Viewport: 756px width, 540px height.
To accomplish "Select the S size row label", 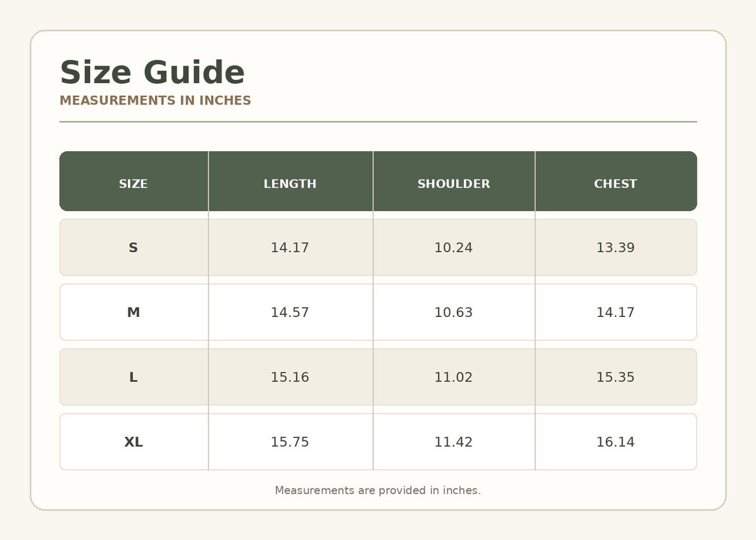I will click(134, 248).
